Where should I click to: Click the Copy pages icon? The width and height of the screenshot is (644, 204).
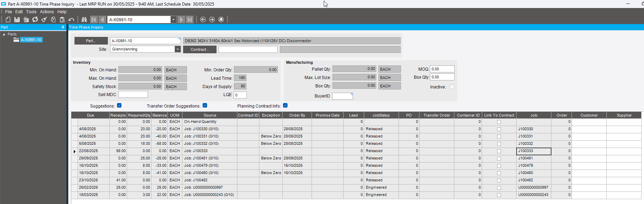tap(53, 19)
